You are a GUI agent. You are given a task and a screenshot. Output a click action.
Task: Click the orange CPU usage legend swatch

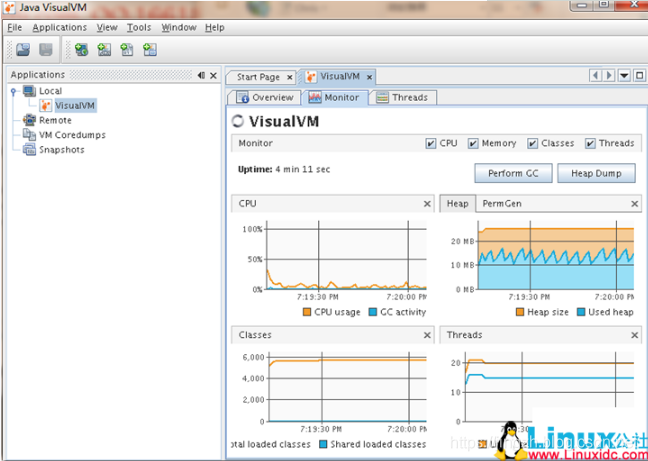[x=307, y=312]
